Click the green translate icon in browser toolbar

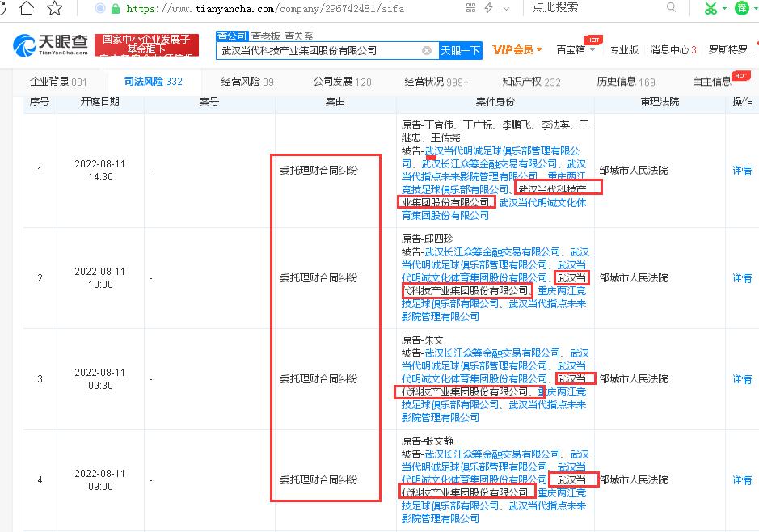pyautogui.click(x=743, y=8)
